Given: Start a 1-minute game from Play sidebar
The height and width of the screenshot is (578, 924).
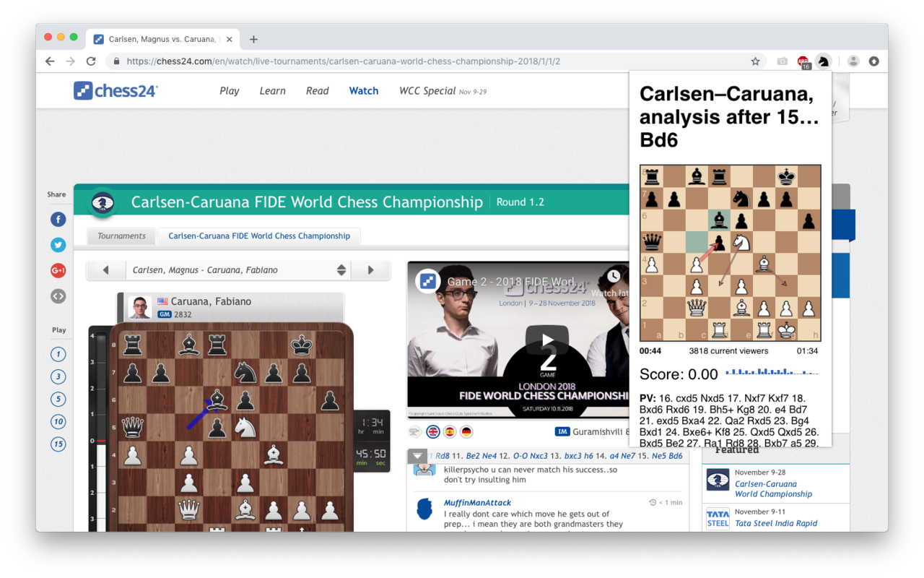Looking at the screenshot, I should [58, 354].
